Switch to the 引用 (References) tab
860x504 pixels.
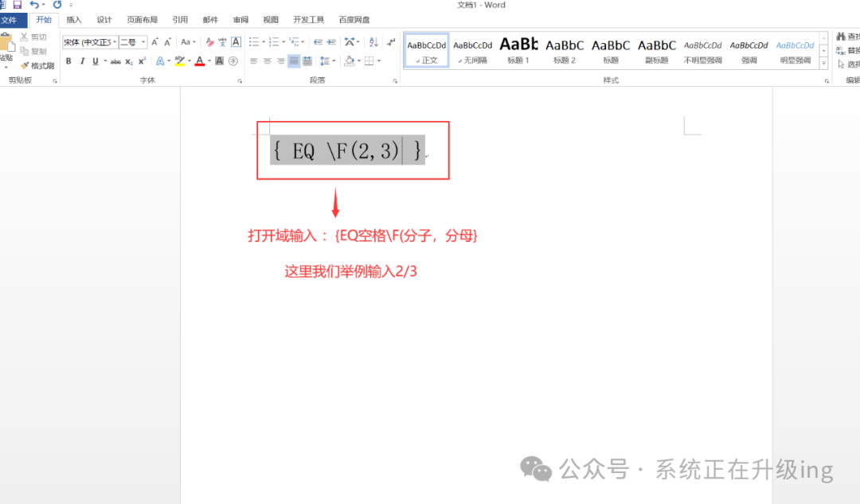click(x=180, y=20)
